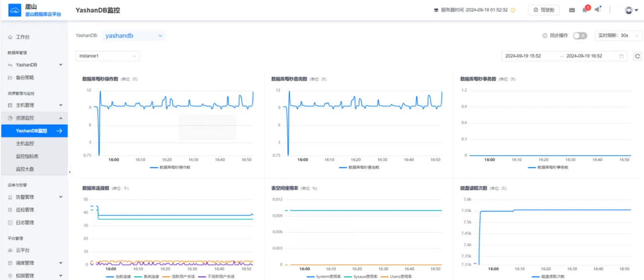Click the calendar icon in date range field
Viewport: 644px width, 280px height.
point(621,56)
